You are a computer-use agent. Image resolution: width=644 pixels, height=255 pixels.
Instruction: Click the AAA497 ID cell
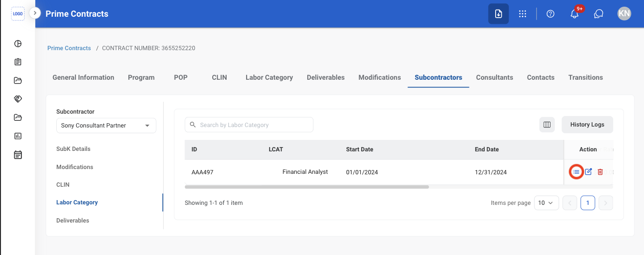(x=202, y=172)
